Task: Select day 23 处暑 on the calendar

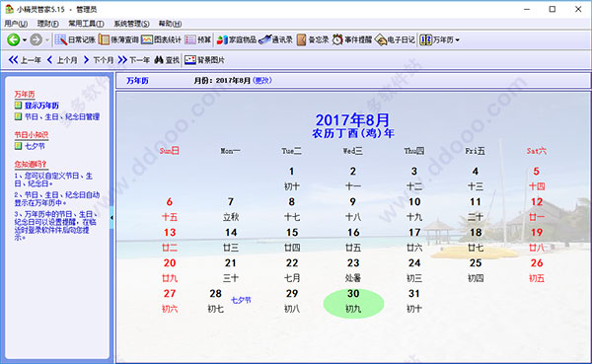Action: pyautogui.click(x=353, y=270)
